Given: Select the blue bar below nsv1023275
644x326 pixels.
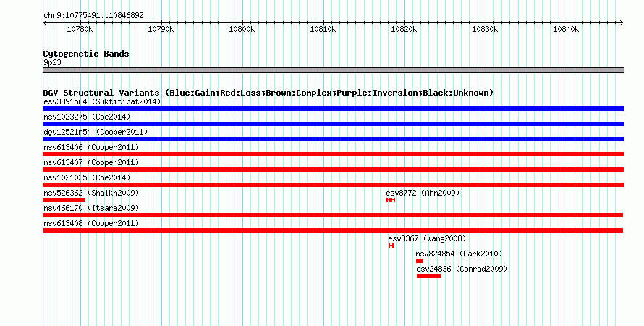Looking at the screenshot, I should (333, 124).
